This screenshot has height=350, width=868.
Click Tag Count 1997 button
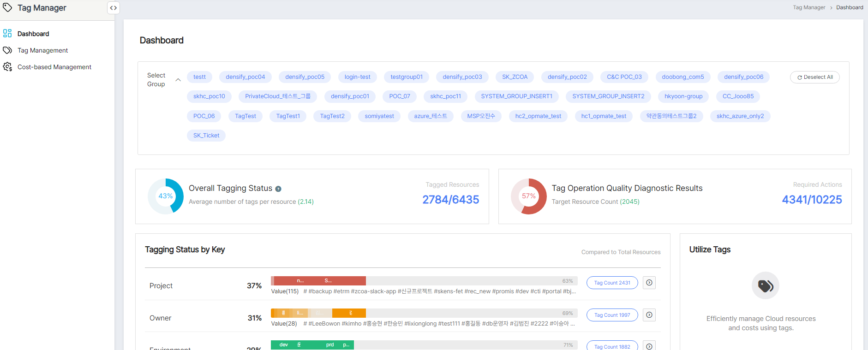point(612,315)
